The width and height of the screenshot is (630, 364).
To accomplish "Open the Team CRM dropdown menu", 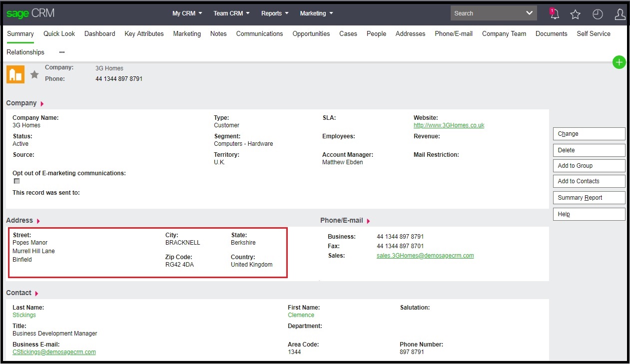I will (x=231, y=13).
